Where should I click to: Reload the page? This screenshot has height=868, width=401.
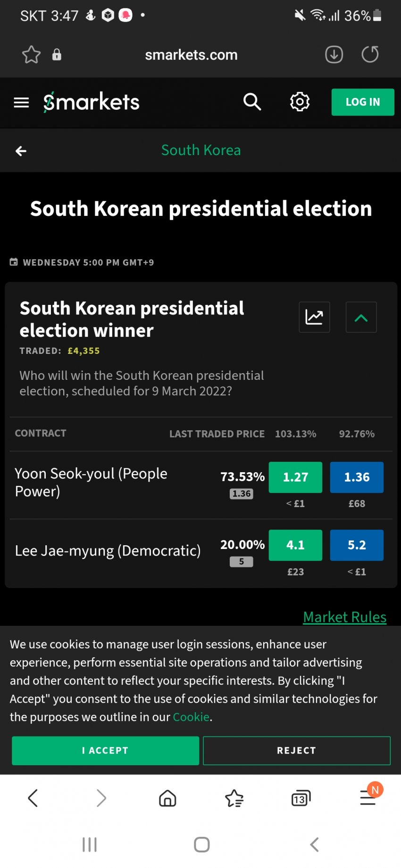pyautogui.click(x=370, y=55)
